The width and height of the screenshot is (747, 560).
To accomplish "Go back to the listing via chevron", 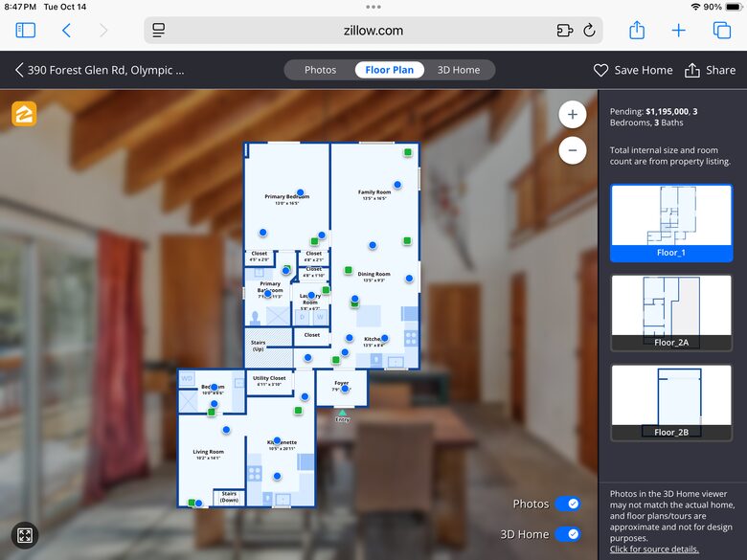I will pos(19,70).
